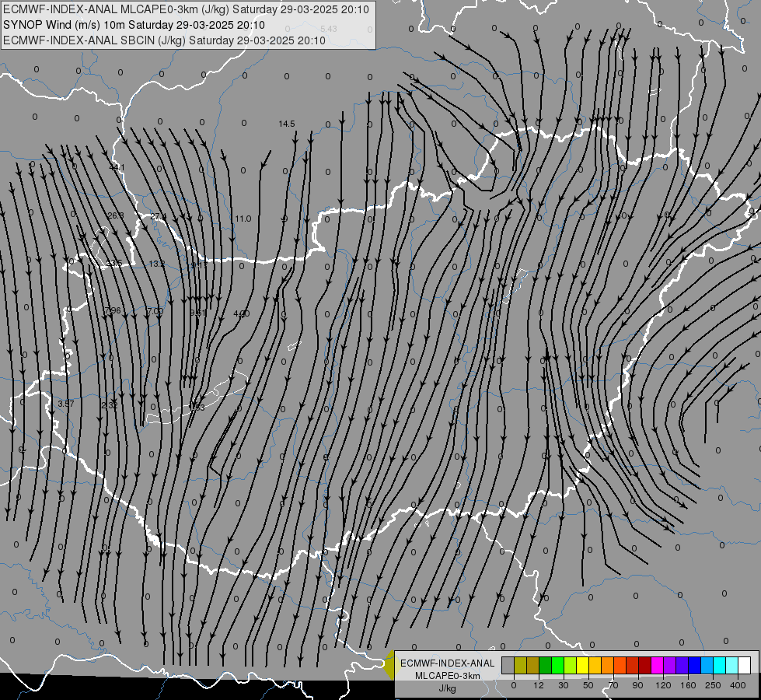Select the SBCIN layer title line
The width and height of the screenshot is (761, 700).
(x=164, y=40)
